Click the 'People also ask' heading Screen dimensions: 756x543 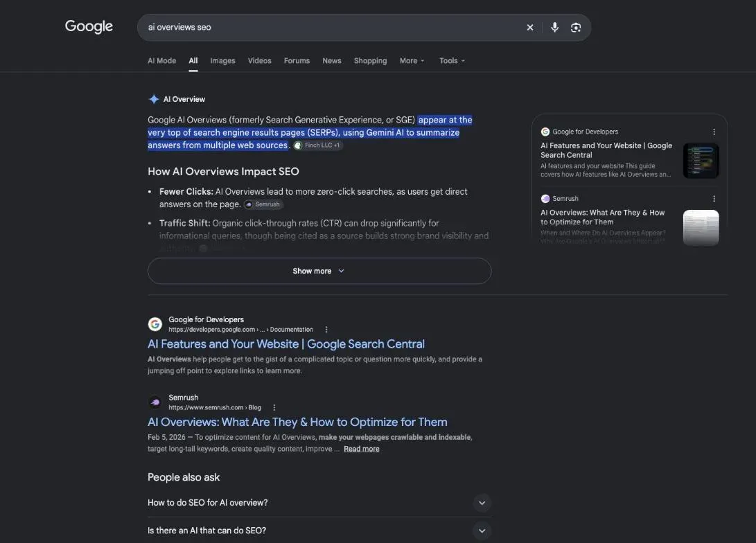[x=184, y=477]
